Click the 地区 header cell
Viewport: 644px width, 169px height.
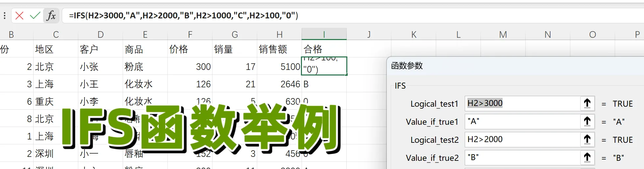[56, 49]
